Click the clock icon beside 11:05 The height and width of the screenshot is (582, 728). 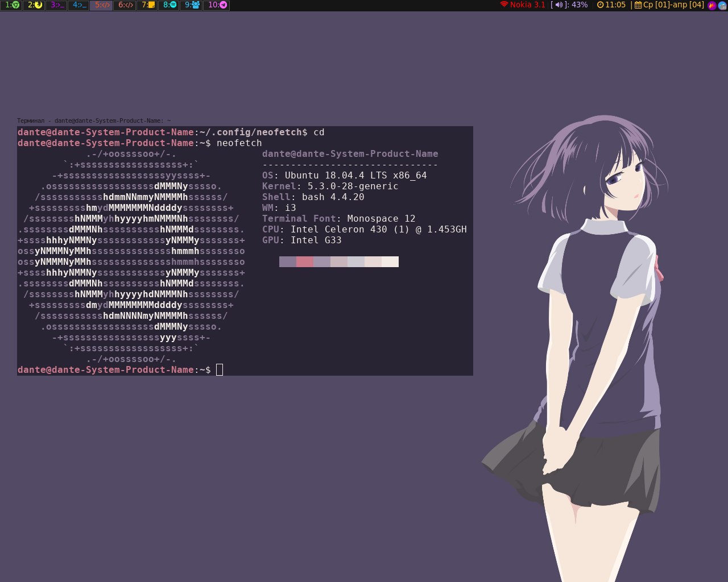600,5
